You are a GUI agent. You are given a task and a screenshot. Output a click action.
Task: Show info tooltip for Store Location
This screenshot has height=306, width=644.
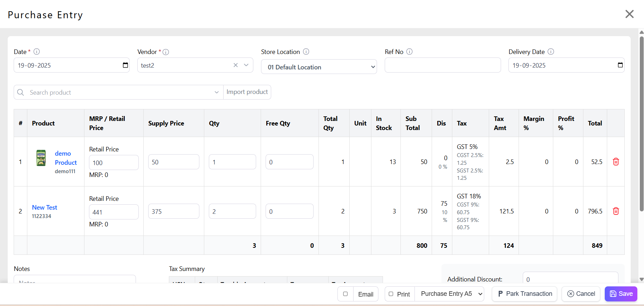(306, 52)
